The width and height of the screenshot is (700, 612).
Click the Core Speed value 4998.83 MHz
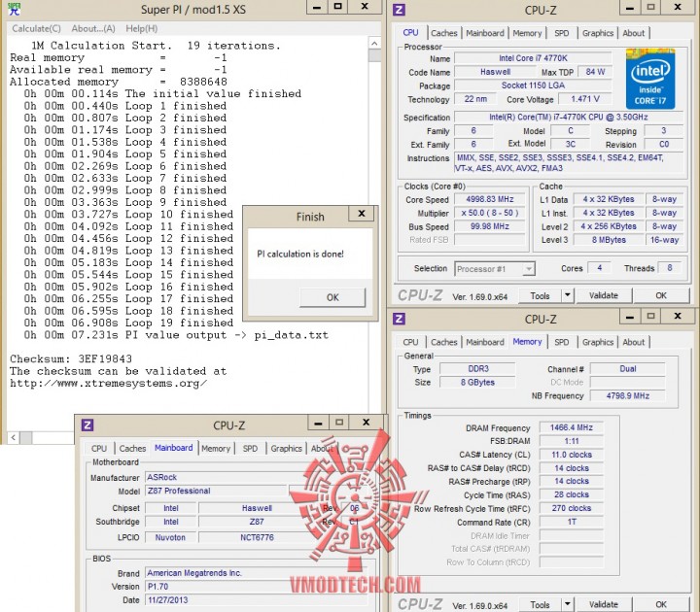(490, 199)
